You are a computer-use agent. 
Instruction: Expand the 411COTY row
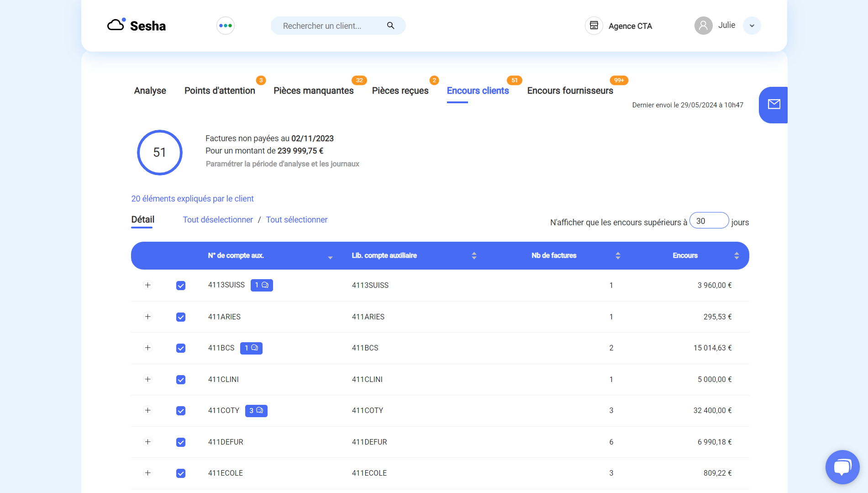[x=147, y=410]
